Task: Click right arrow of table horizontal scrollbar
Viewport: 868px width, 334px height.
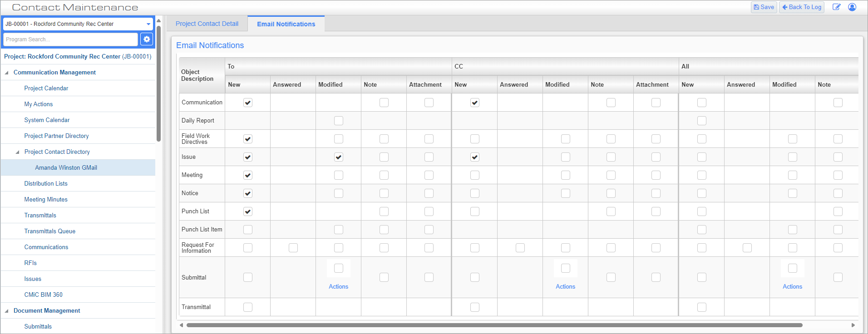Action: [853, 325]
